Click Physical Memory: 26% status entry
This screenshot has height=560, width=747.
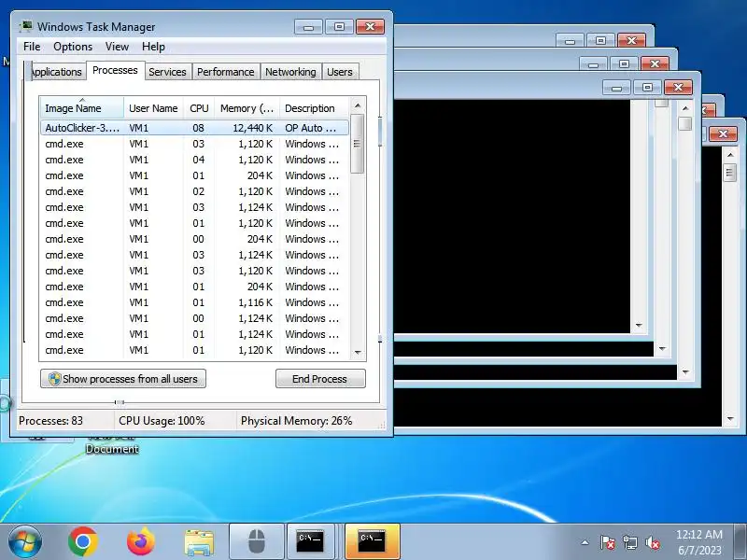click(296, 421)
